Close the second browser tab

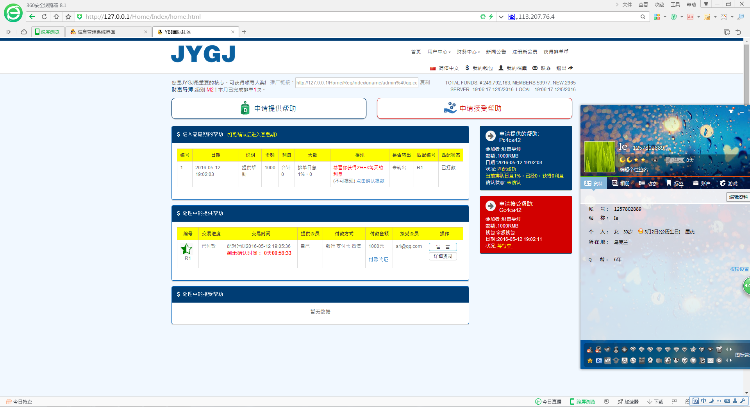pyautogui.click(x=145, y=32)
